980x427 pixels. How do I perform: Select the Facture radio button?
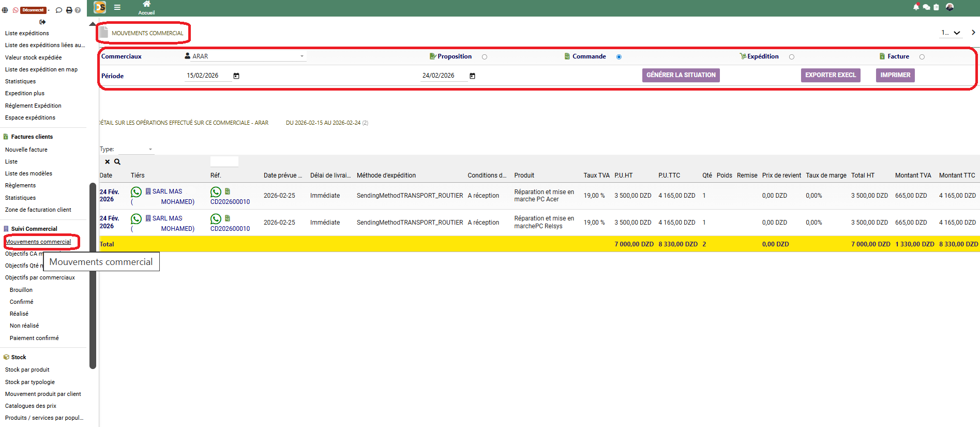922,57
